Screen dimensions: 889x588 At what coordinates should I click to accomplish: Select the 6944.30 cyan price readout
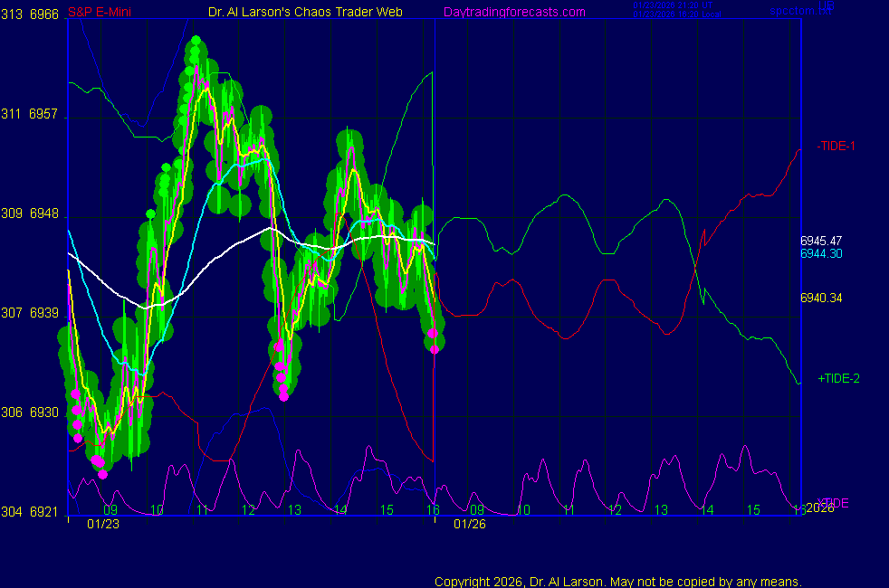(821, 254)
